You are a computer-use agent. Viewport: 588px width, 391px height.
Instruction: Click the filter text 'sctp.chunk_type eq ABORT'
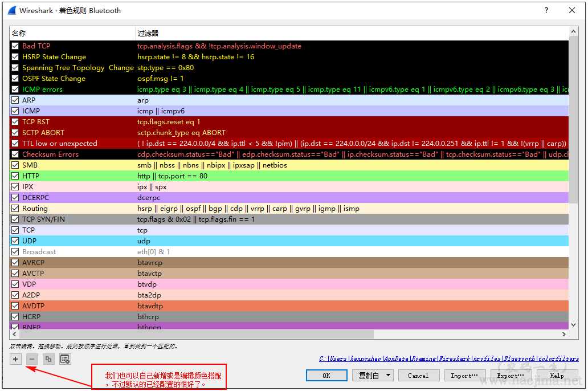coord(181,132)
